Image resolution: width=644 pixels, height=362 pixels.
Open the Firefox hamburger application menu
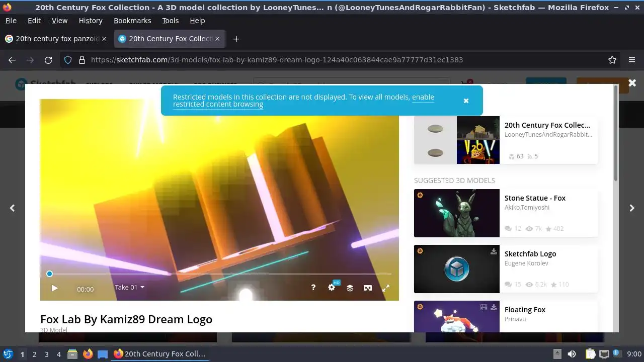pyautogui.click(x=632, y=60)
